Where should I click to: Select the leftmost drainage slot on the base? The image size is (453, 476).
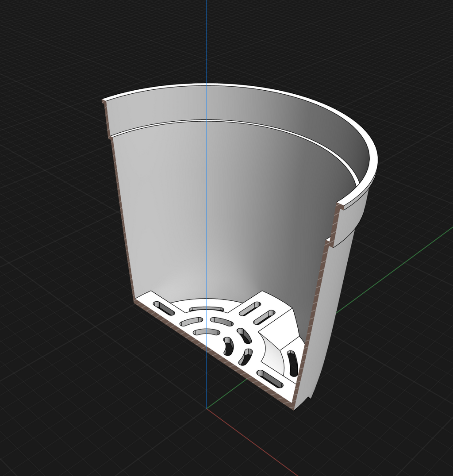click(x=164, y=308)
